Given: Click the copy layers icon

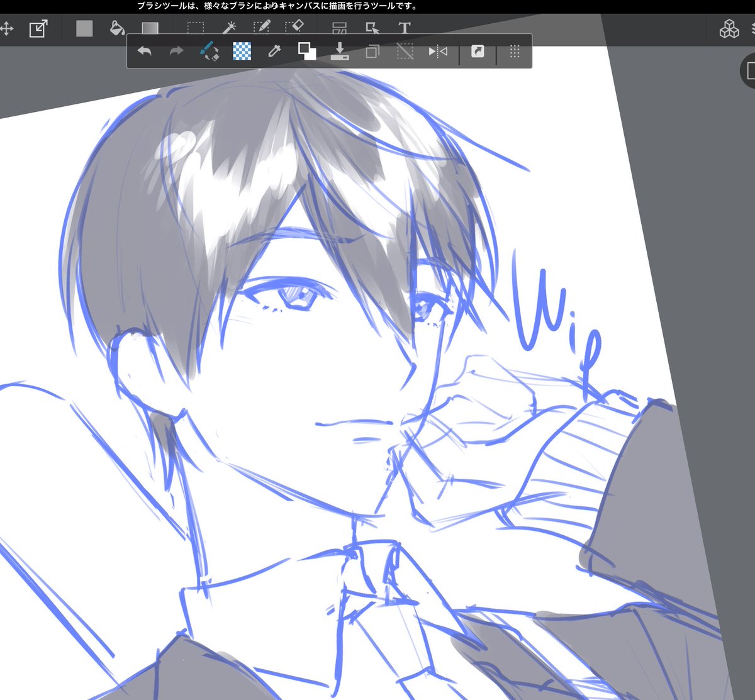Looking at the screenshot, I should pyautogui.click(x=372, y=52).
